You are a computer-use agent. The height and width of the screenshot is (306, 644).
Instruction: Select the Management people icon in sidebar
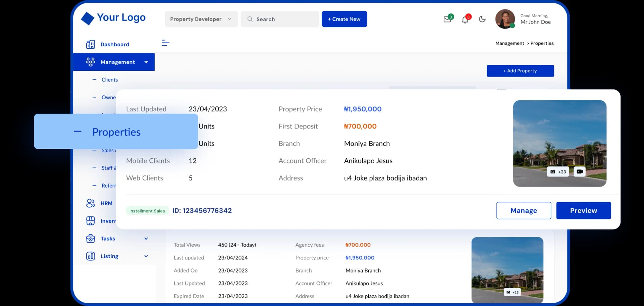pyautogui.click(x=90, y=62)
